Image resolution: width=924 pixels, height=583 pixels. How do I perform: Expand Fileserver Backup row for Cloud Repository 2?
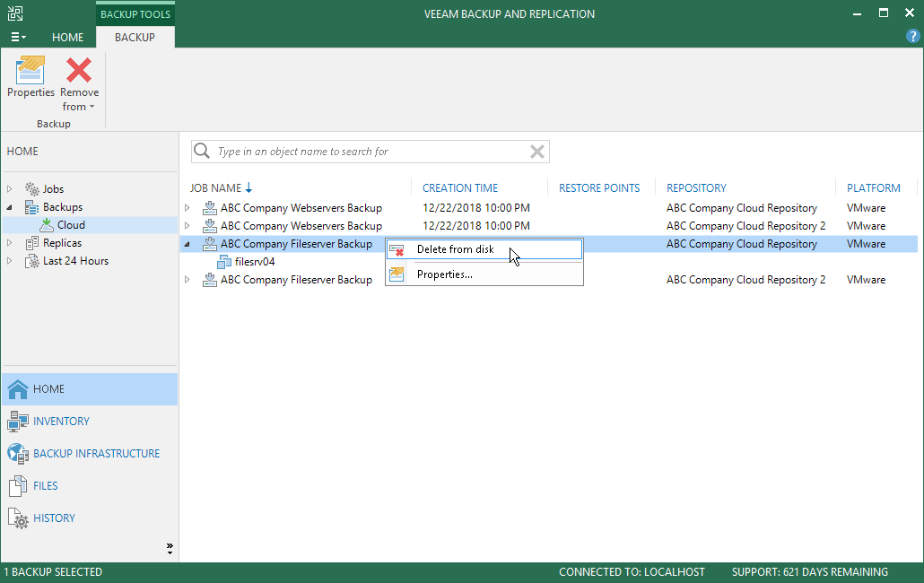pos(187,280)
